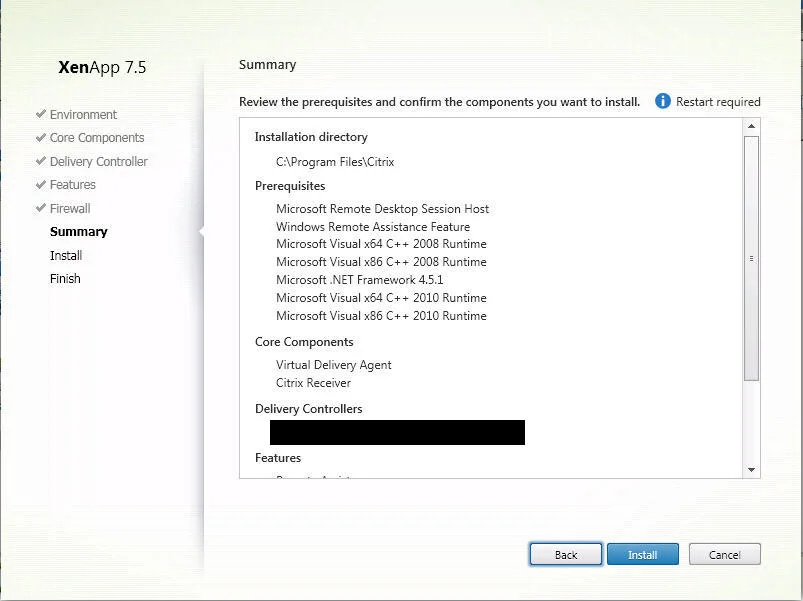Click Microsoft Remote Desktop Session Host entry

tap(382, 209)
